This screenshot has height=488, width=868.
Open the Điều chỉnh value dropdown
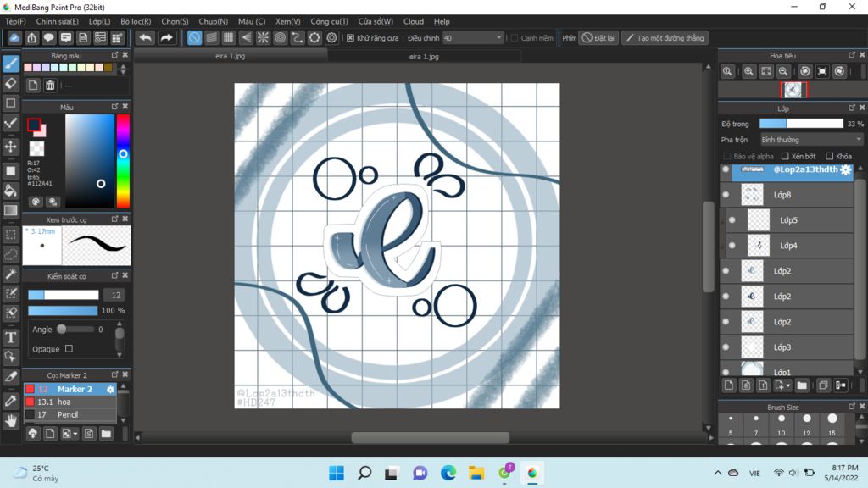pyautogui.click(x=498, y=37)
